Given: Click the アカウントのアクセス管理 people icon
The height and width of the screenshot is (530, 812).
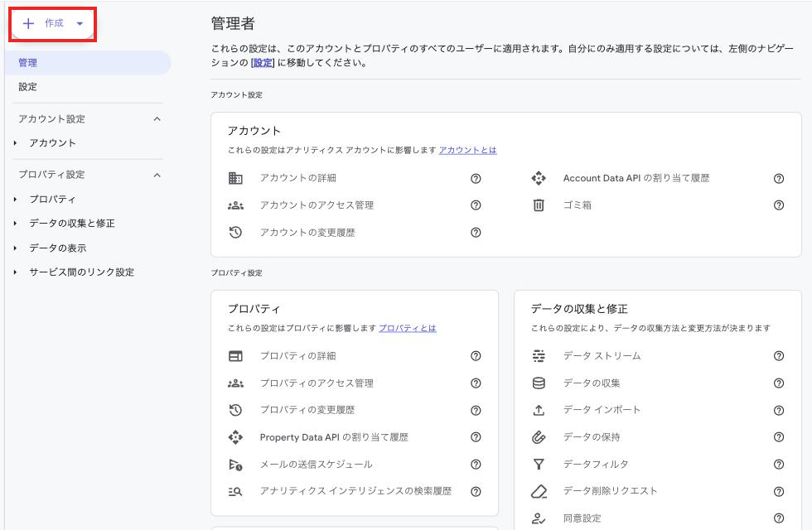Looking at the screenshot, I should tap(235, 205).
